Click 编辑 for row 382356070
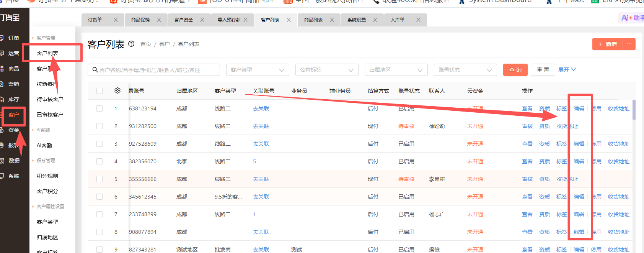Screen dimensions: 644x253 (579, 161)
